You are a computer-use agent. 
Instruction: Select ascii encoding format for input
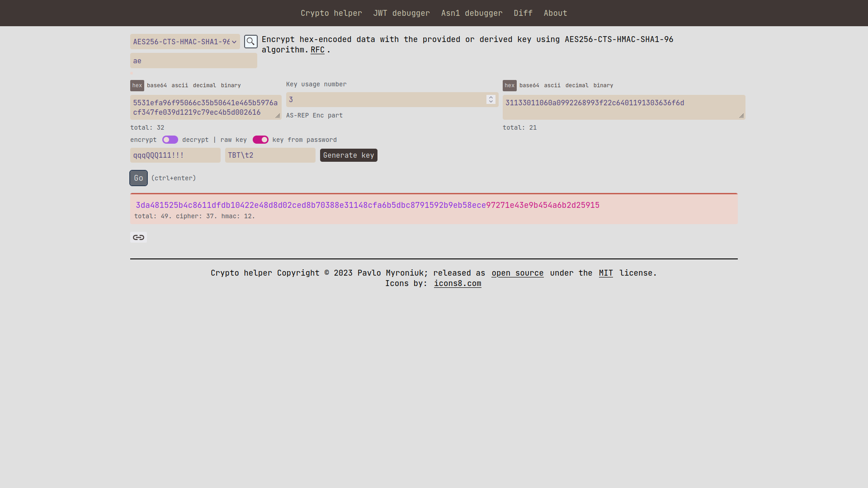(179, 84)
